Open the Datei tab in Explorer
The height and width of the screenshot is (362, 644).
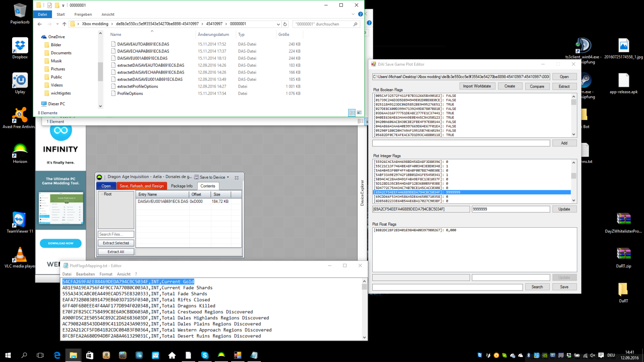click(x=43, y=14)
